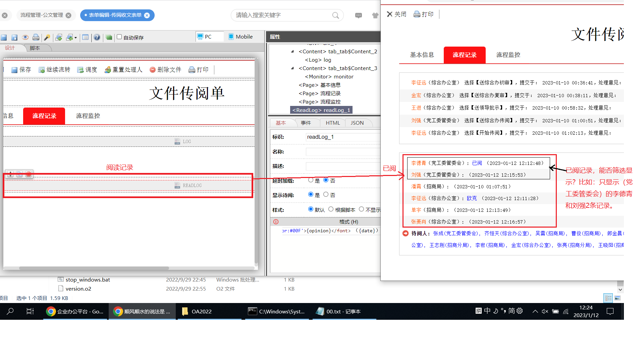
Task: Open the export dropdown arrow in the toolbar
Action: click(74, 37)
